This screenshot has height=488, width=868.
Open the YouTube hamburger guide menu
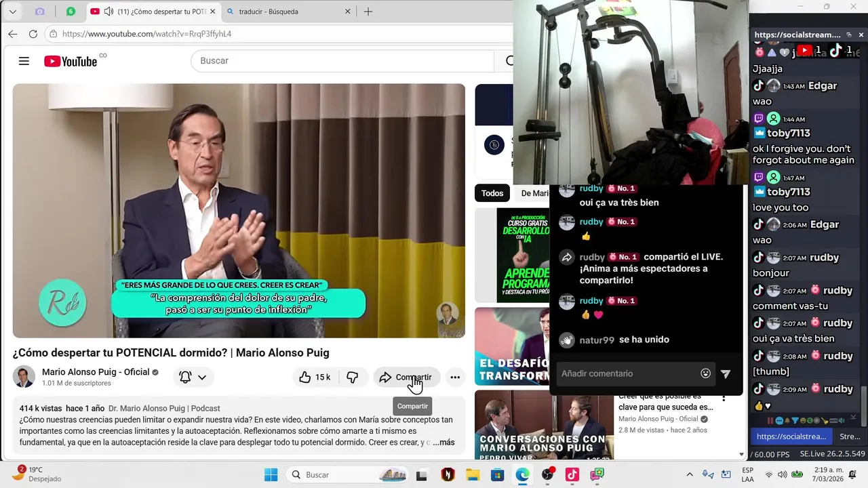[24, 61]
